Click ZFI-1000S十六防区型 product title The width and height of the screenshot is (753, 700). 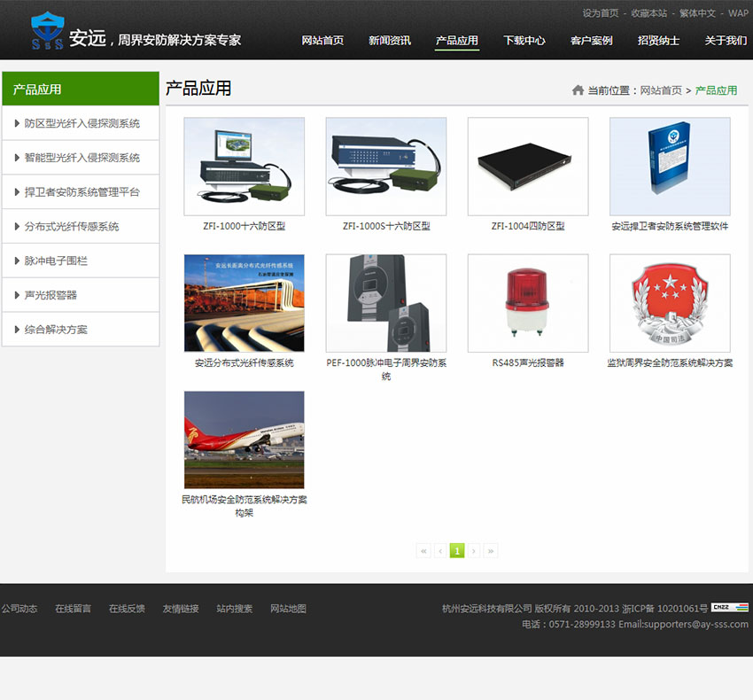pyautogui.click(x=386, y=227)
